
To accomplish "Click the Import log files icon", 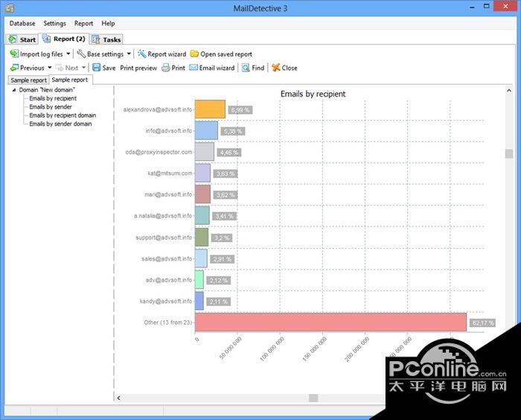I will [14, 54].
